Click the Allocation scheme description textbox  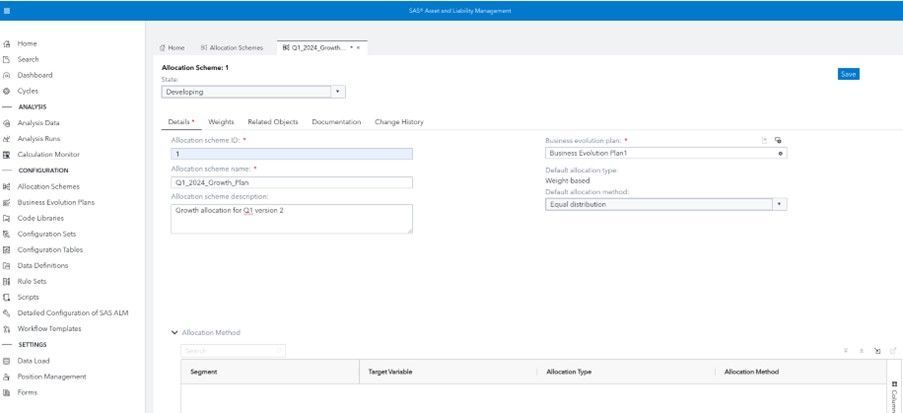coord(292,218)
